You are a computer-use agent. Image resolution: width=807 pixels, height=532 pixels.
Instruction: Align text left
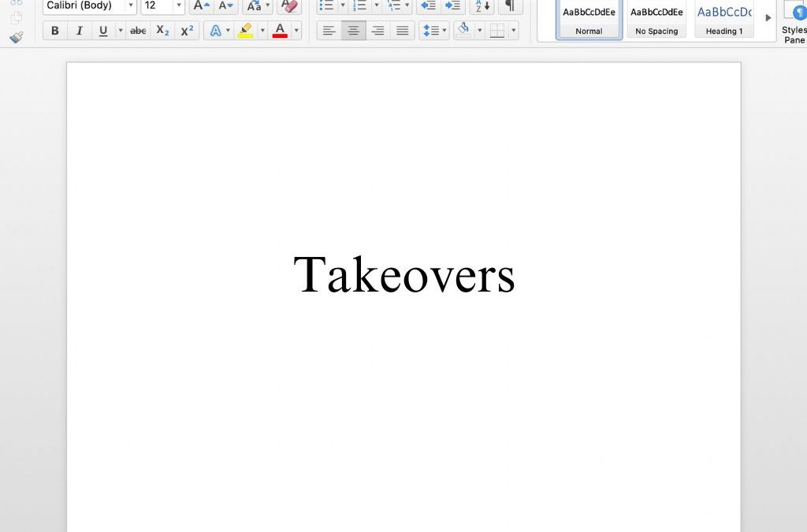click(329, 31)
